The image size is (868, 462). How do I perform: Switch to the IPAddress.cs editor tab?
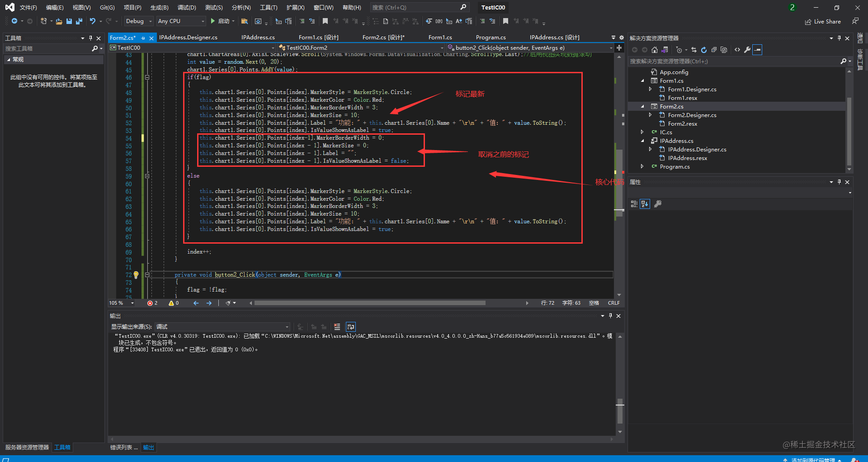coord(258,38)
